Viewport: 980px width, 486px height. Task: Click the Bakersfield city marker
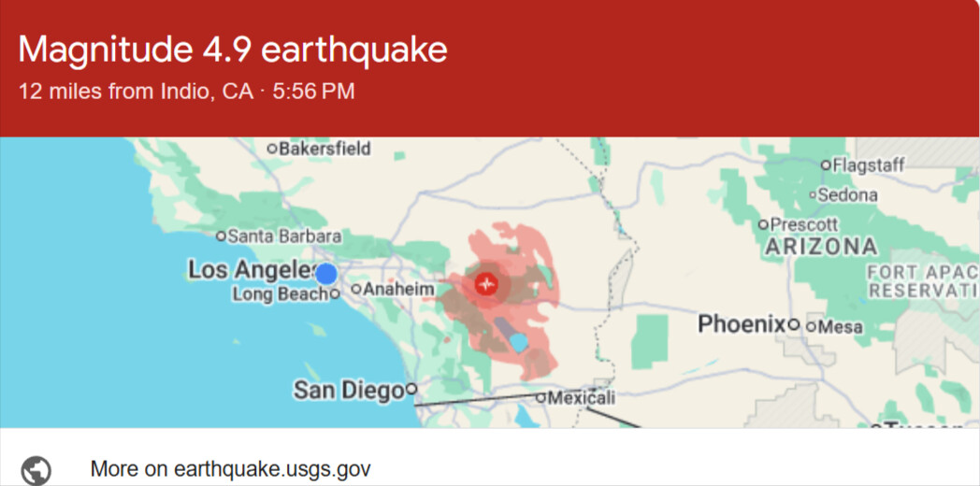(x=272, y=149)
